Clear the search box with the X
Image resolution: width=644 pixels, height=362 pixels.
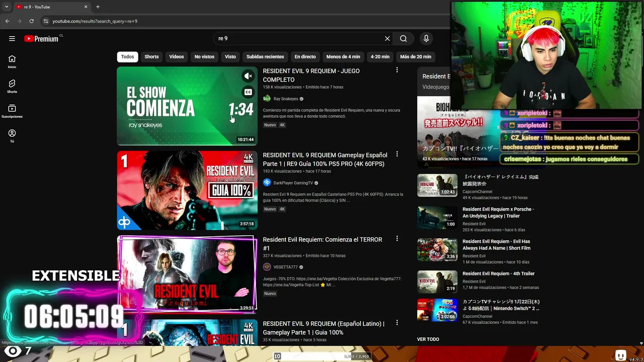[x=387, y=38]
